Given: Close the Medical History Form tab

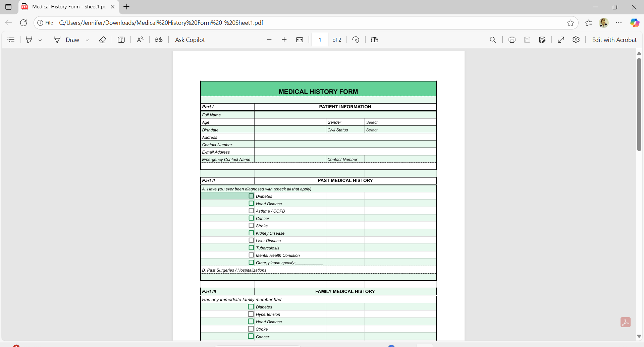Looking at the screenshot, I should click(x=113, y=7).
